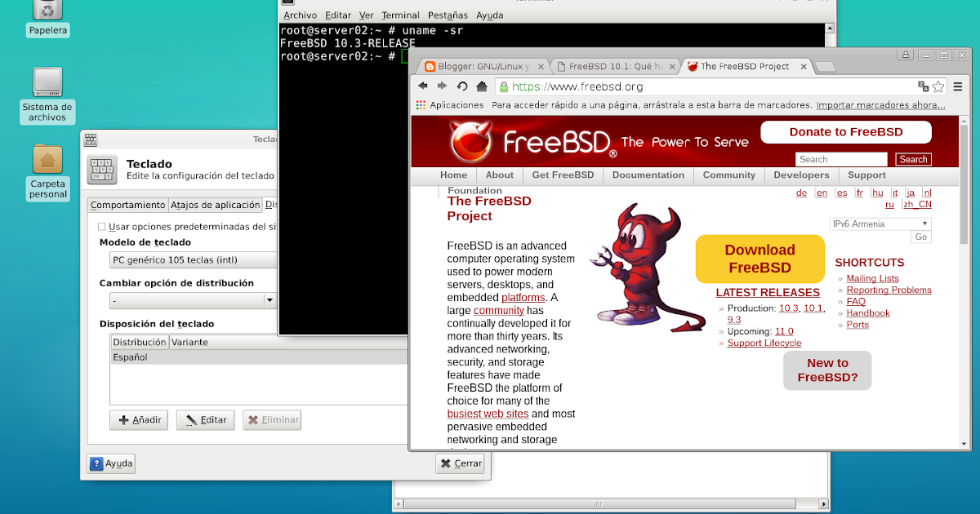Click the Handbook shortcut link

pyautogui.click(x=868, y=312)
